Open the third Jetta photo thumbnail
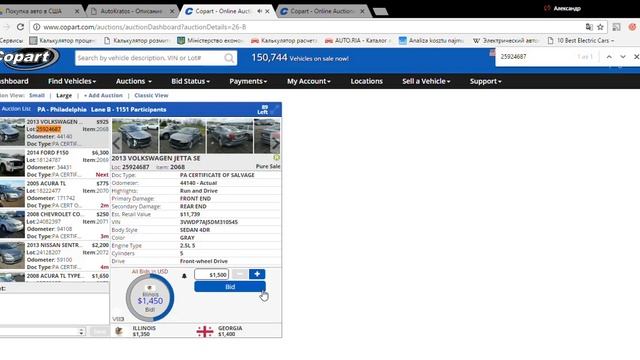The height and width of the screenshot is (360, 640). click(230, 136)
